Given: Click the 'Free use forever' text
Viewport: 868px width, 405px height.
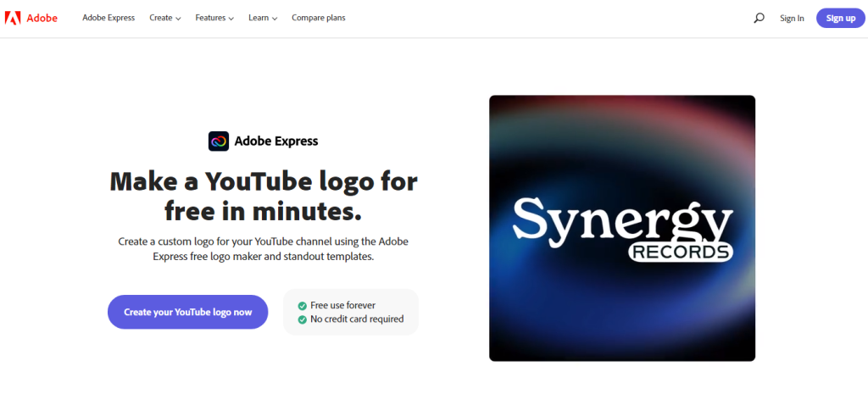Looking at the screenshot, I should (x=342, y=305).
